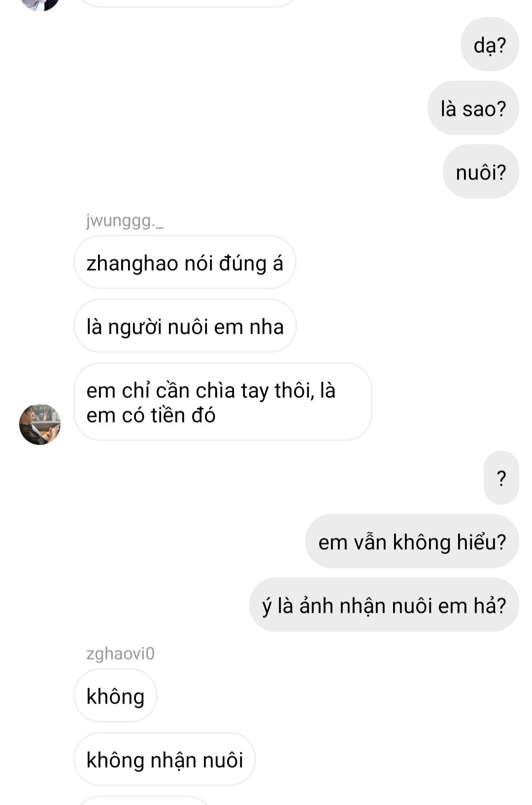This screenshot has height=805, width=532.
Task: Select the 'dạ?' message bubble
Action: [490, 44]
